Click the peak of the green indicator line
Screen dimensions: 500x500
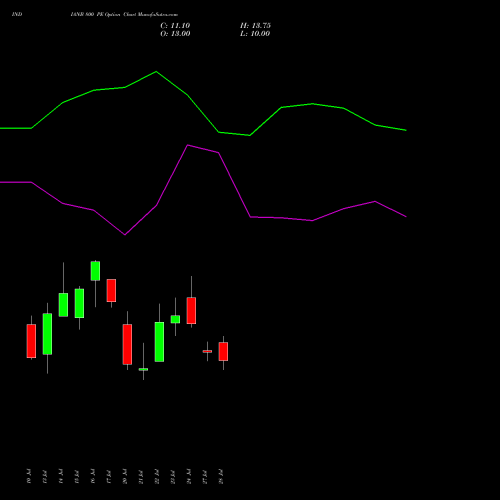(156, 71)
